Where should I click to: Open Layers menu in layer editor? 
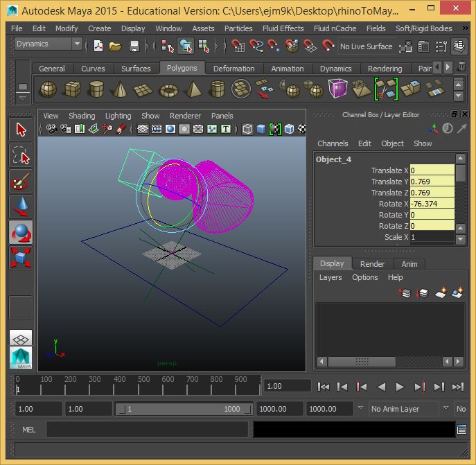(x=330, y=277)
